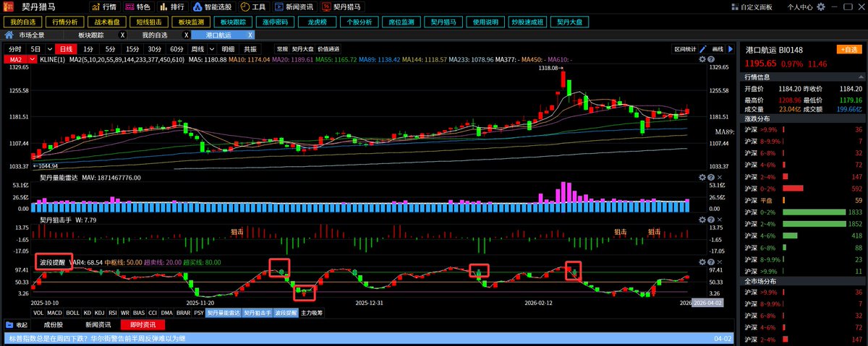Switch chart to the 周线 weekly period

click(197, 49)
